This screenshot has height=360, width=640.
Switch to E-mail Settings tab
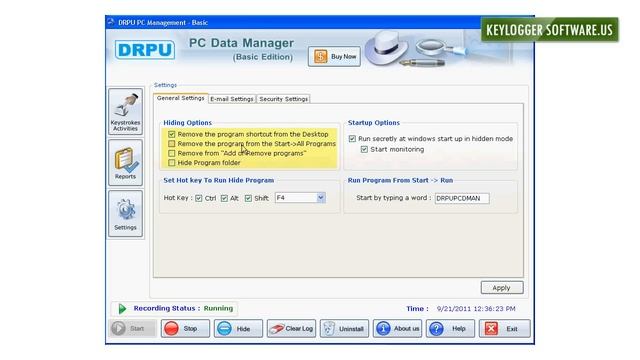click(x=232, y=99)
